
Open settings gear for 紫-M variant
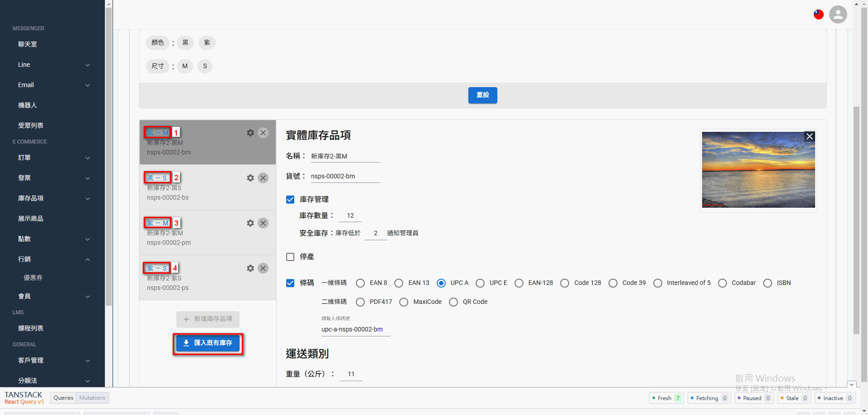250,223
